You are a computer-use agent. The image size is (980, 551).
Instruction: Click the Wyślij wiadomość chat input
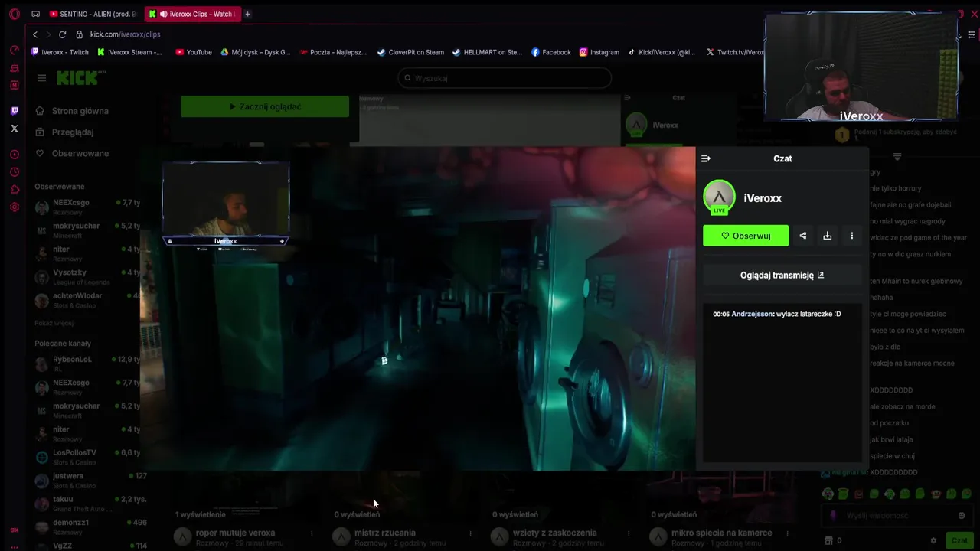896,516
